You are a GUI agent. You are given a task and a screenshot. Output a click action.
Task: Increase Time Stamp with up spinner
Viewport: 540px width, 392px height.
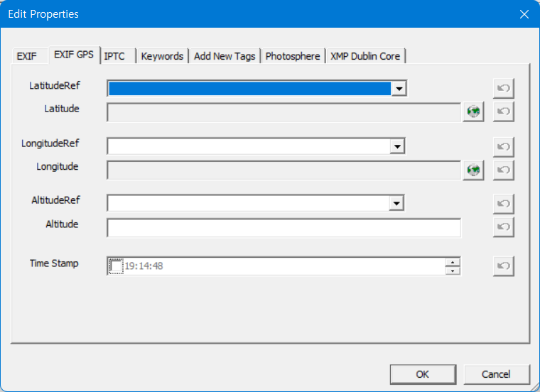453,262
